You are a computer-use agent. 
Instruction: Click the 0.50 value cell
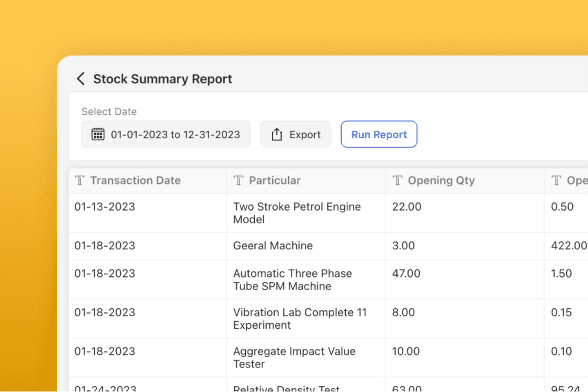pyautogui.click(x=566, y=213)
